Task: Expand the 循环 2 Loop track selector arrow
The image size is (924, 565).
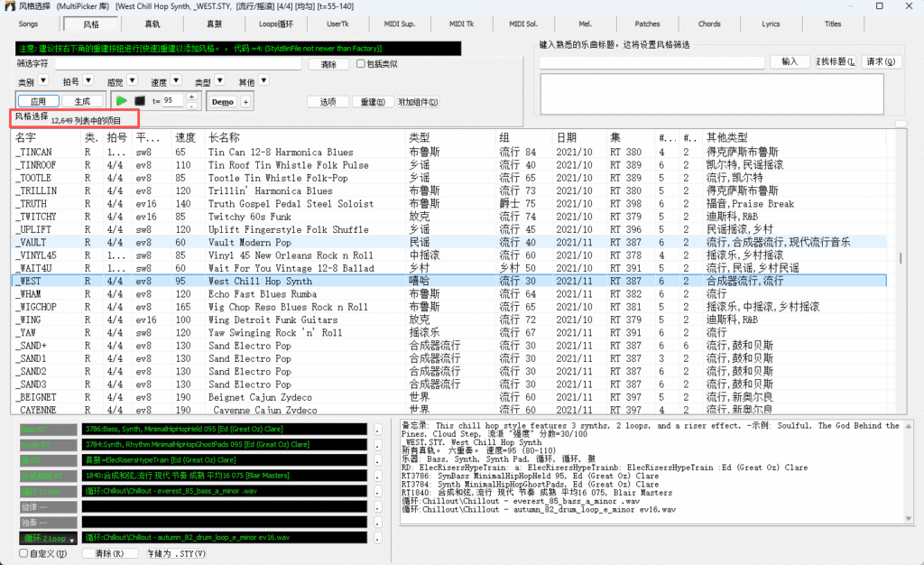Action: point(71,539)
